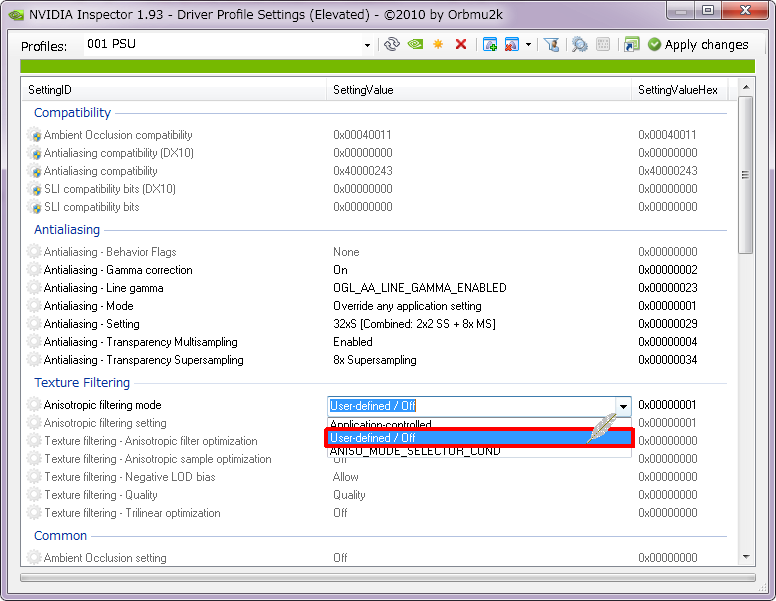Collapse the Antialiasing group header

[67, 230]
